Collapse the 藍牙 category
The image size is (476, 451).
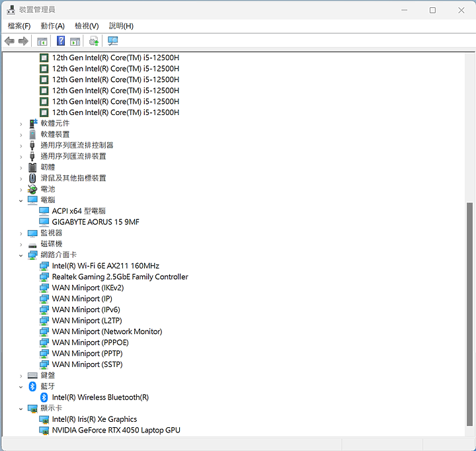21,387
